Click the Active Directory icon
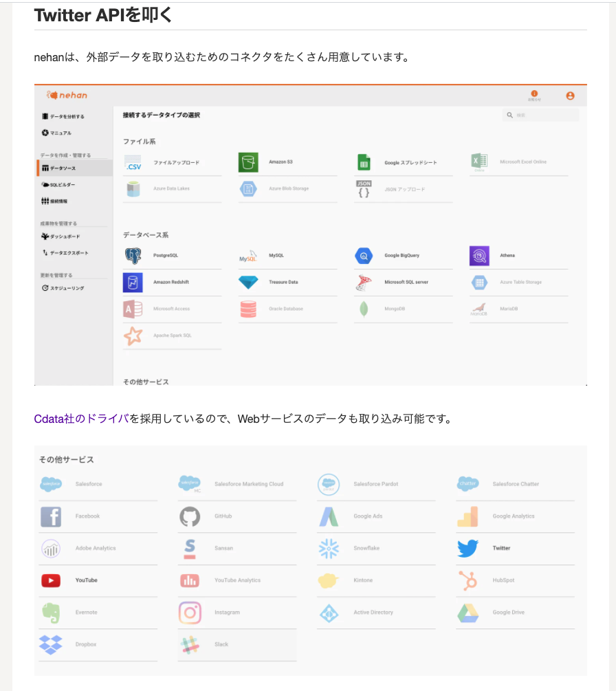The image size is (616, 691). tap(329, 613)
